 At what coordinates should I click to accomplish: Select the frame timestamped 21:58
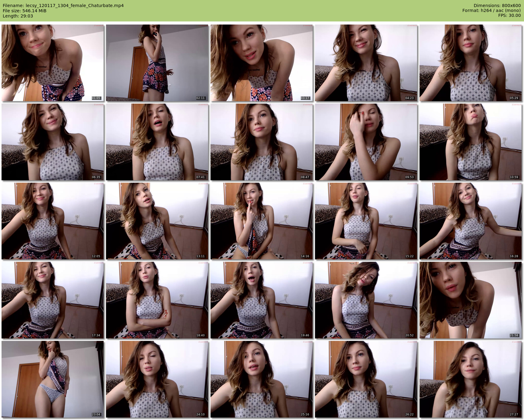tap(470, 300)
